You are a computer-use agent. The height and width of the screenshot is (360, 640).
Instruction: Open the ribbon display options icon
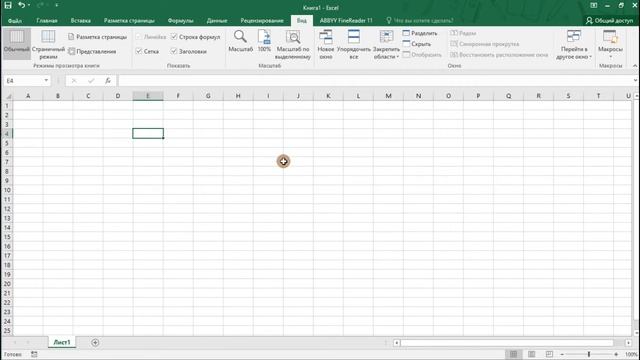[x=593, y=5]
